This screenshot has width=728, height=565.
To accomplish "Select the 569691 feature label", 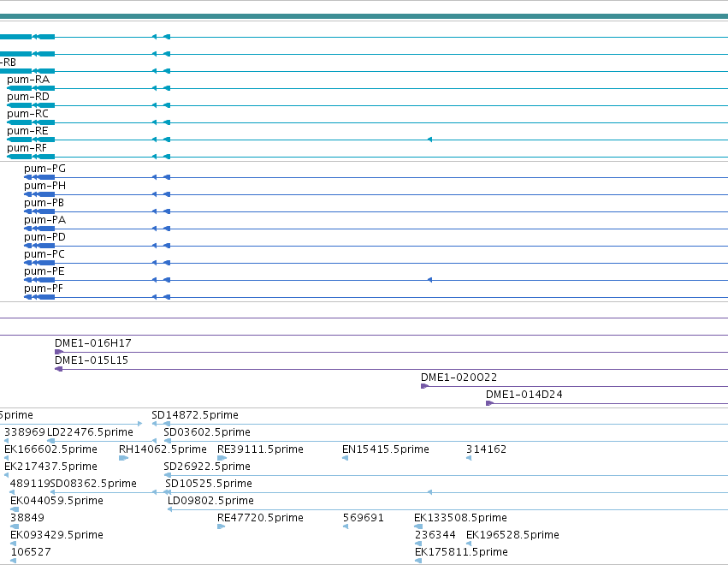I will [x=363, y=518].
